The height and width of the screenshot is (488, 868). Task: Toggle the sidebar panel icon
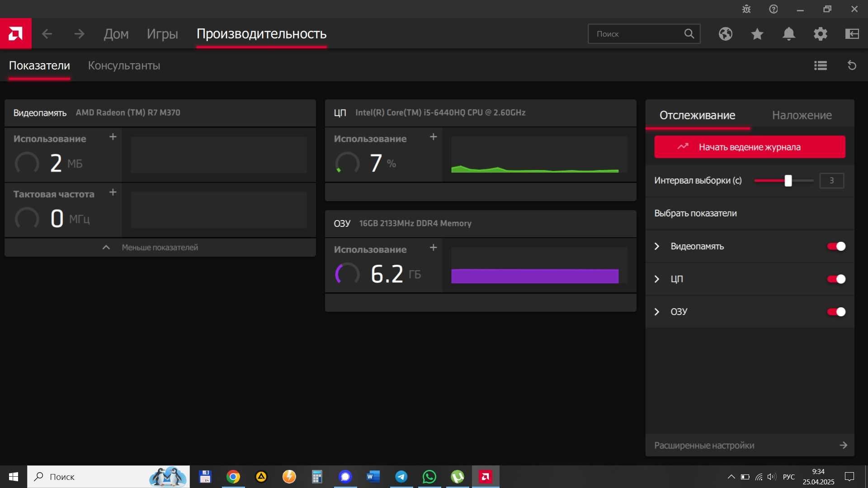[x=852, y=34]
